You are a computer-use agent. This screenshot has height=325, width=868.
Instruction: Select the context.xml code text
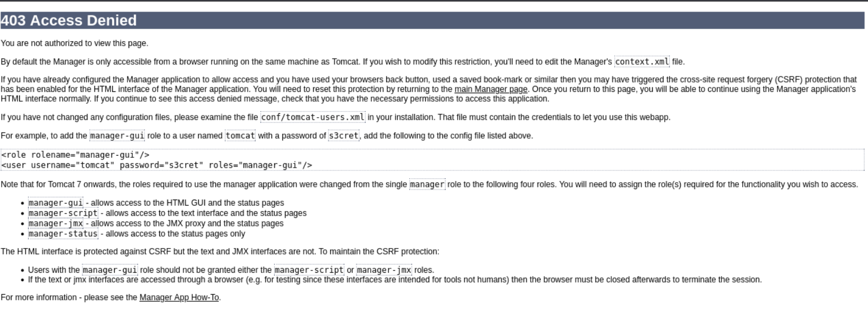tap(642, 62)
